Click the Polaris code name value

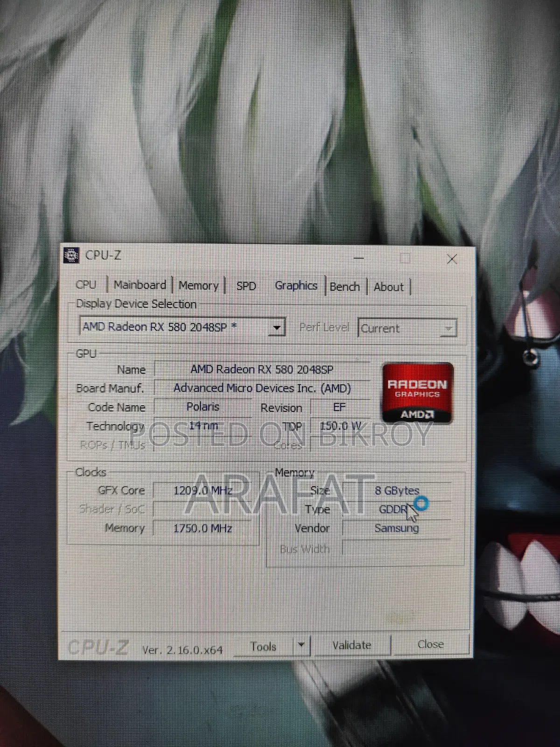click(x=203, y=407)
